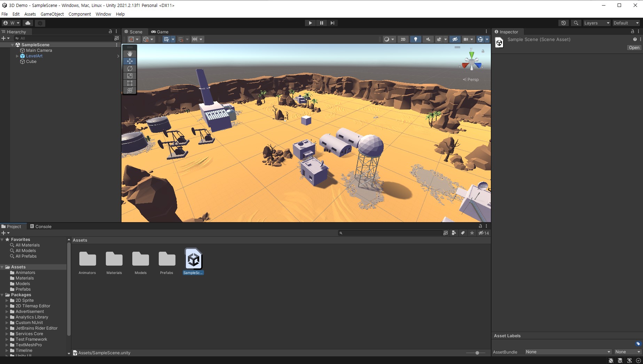Click the Asset Labels tag icon

[638, 343]
